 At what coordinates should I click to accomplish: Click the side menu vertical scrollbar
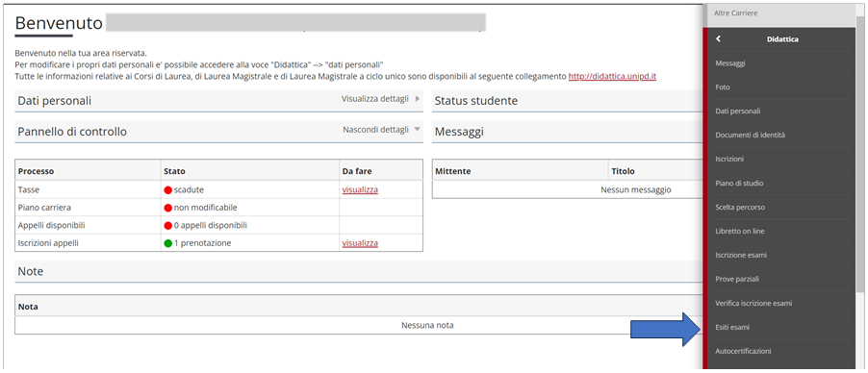click(859, 155)
